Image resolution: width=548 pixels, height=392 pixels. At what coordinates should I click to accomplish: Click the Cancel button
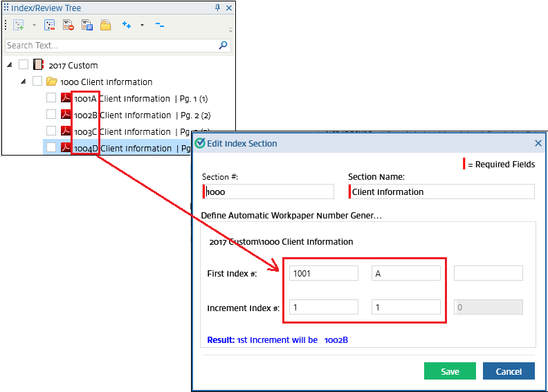[509, 371]
